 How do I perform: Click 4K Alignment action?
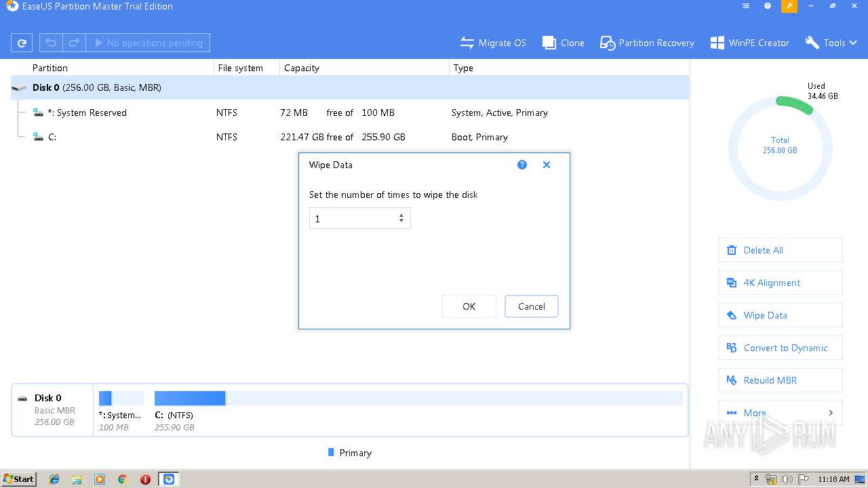tap(781, 283)
